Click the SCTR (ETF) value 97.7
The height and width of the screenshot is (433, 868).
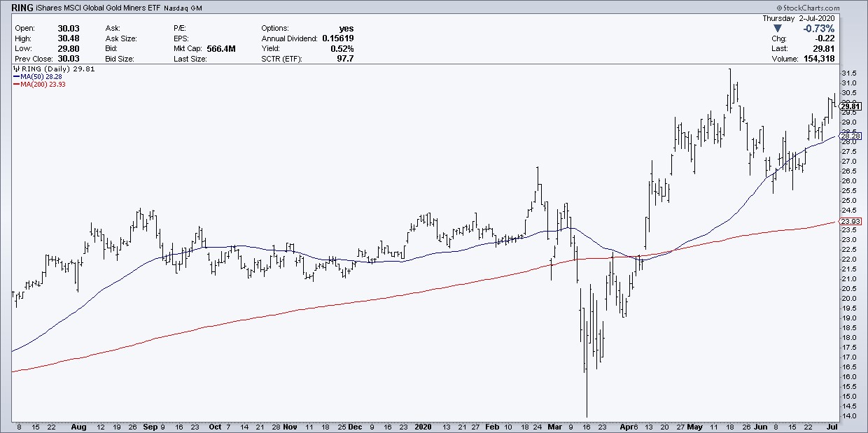[344, 59]
